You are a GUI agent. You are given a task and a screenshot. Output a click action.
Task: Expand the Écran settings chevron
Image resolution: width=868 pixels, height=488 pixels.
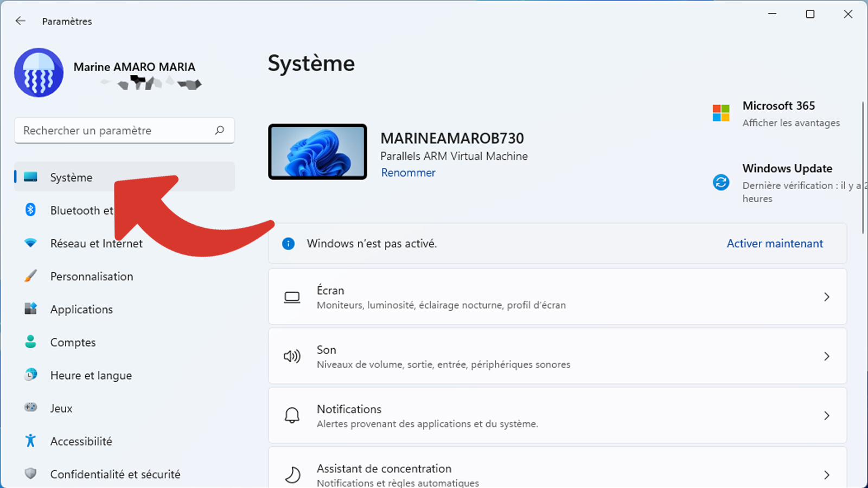pos(826,297)
